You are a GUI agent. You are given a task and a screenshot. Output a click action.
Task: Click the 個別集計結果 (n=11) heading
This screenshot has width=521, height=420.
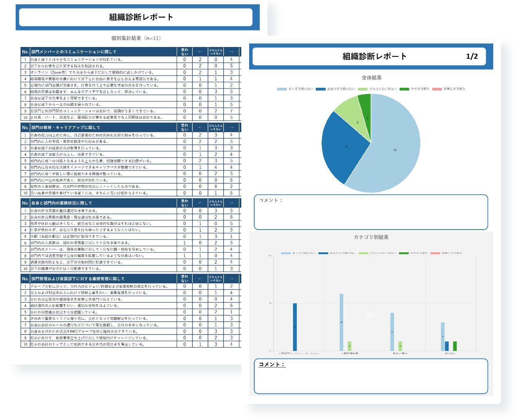[x=136, y=38]
